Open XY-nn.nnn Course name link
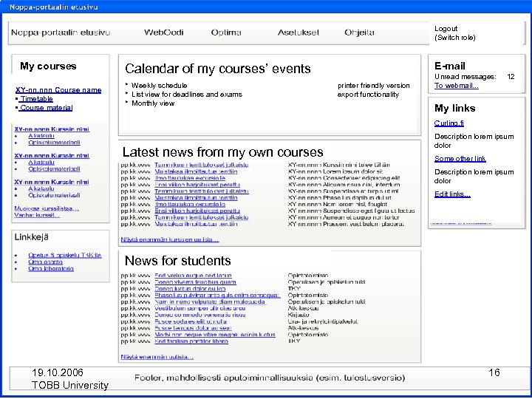The image size is (532, 399). [x=58, y=90]
